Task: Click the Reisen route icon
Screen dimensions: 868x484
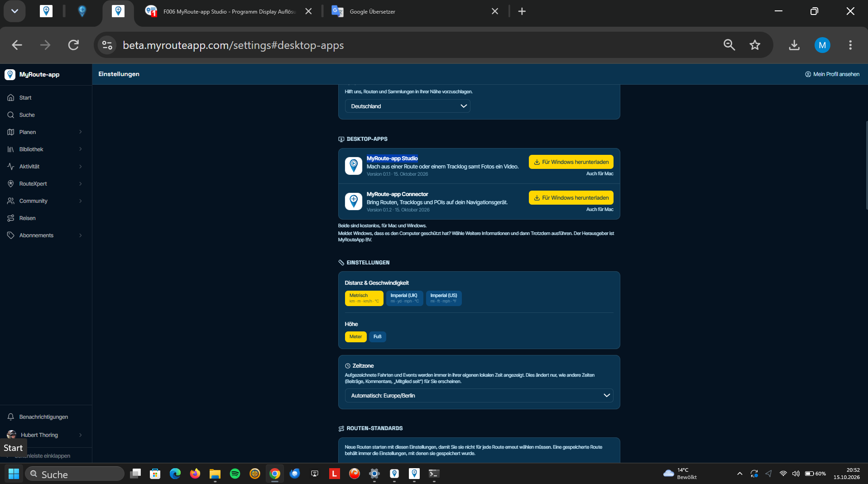Action: 11,218
